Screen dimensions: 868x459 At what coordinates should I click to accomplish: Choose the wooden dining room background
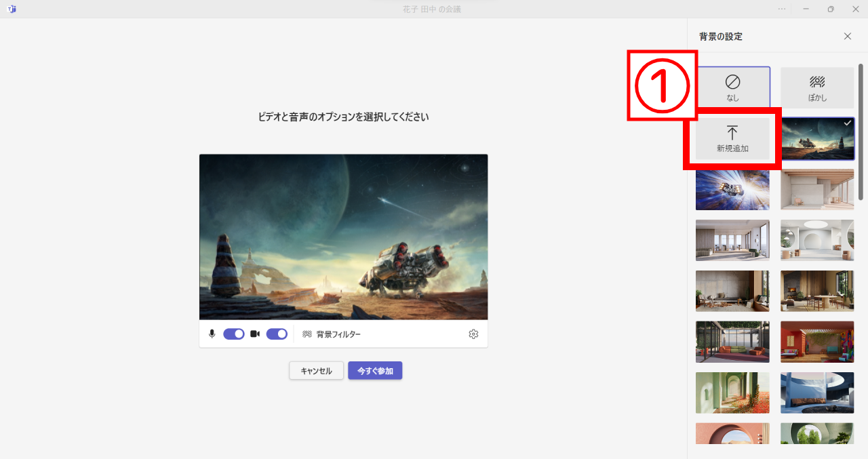(x=817, y=291)
